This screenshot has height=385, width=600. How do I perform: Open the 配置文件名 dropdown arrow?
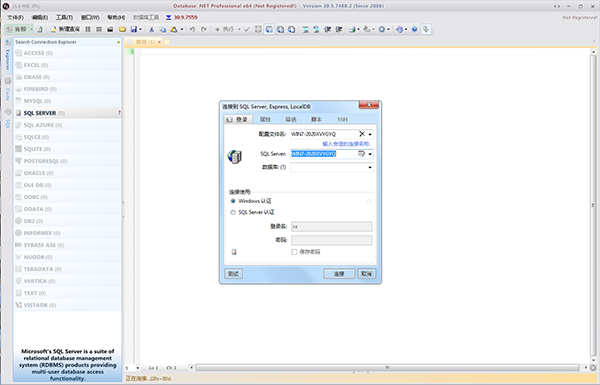click(x=370, y=134)
